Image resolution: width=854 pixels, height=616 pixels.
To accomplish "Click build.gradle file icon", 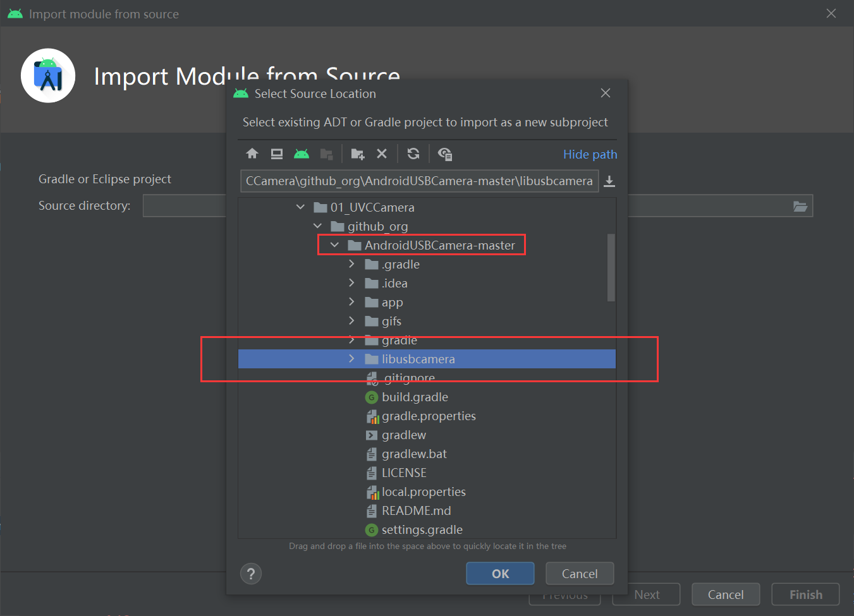I will 372,397.
